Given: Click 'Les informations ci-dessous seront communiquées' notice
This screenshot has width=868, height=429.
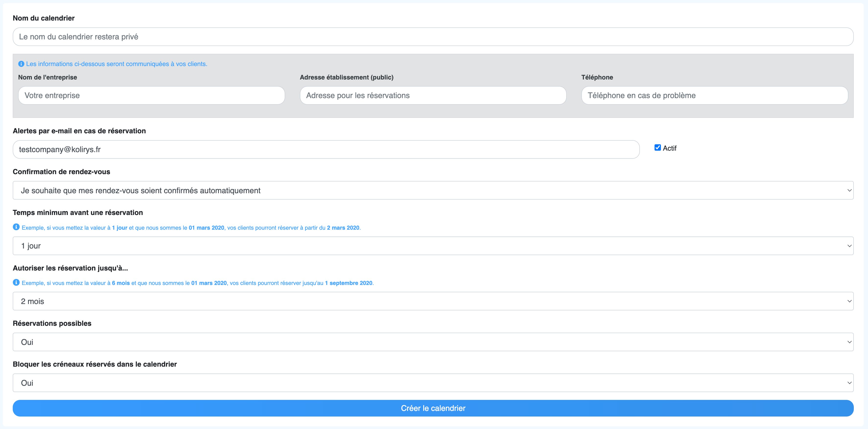Looking at the screenshot, I should coord(117,64).
